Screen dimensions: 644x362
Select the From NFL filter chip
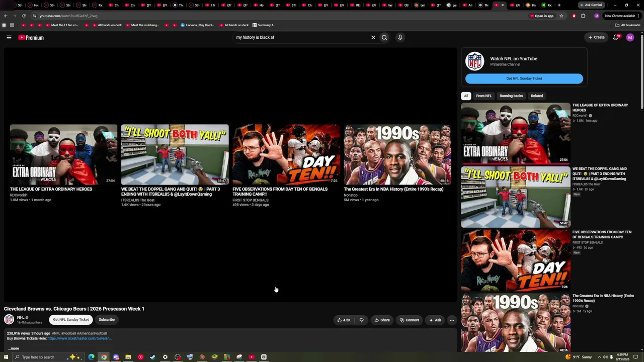click(484, 96)
